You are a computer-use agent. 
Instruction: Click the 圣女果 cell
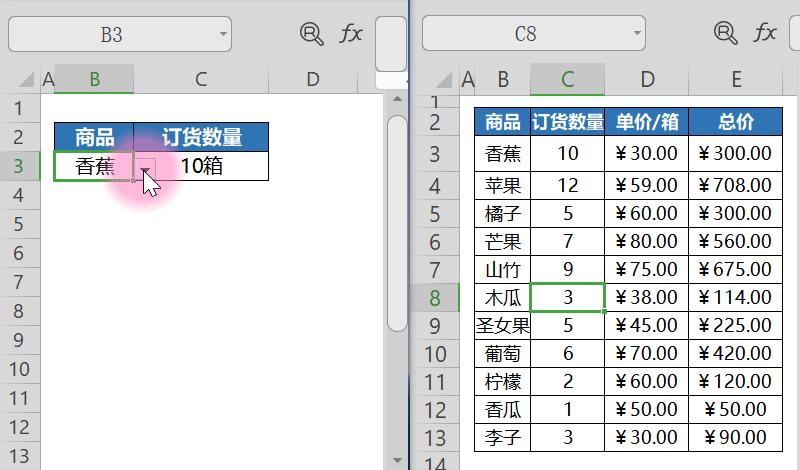pyautogui.click(x=503, y=326)
